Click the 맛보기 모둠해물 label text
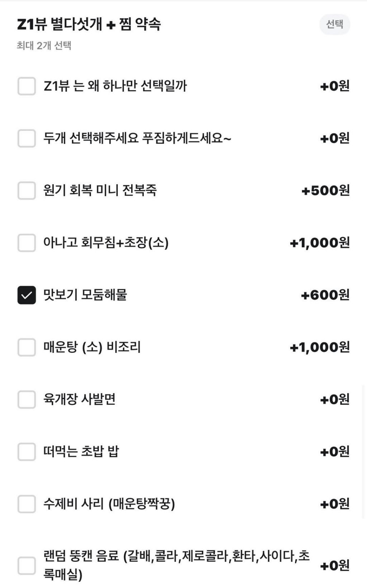Viewport: 367px width, 588px height. (85, 295)
